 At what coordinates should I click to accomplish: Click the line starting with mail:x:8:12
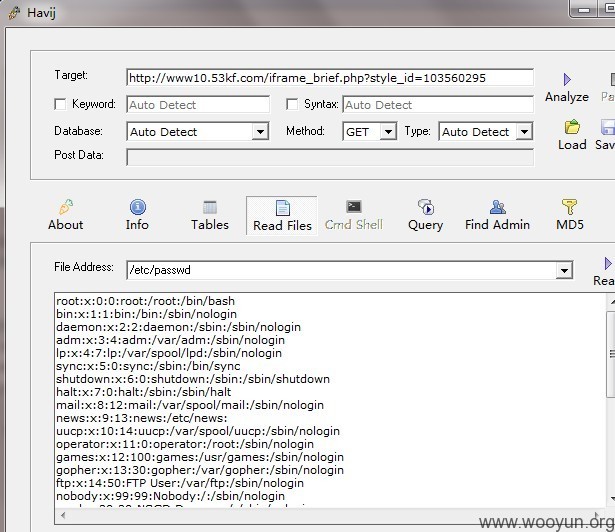[x=190, y=405]
